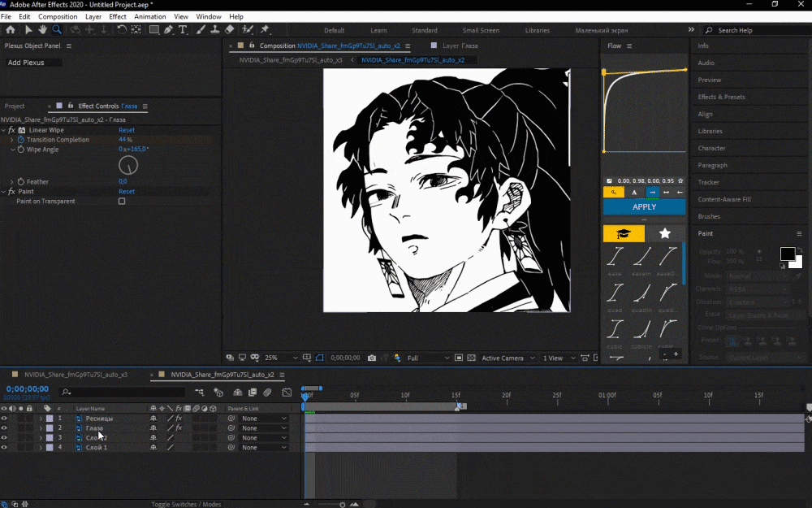
Task: Toggle Transition Completion stopwatch
Action: 21,140
